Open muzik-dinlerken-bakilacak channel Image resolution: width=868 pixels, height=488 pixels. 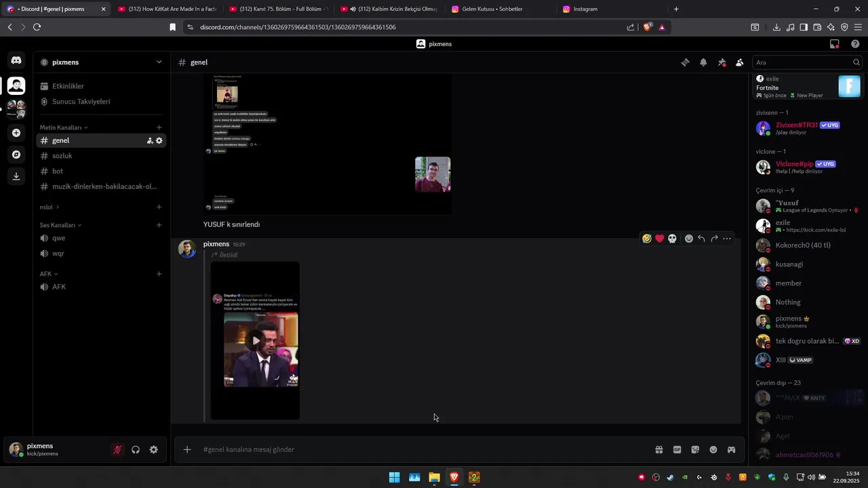(x=102, y=186)
